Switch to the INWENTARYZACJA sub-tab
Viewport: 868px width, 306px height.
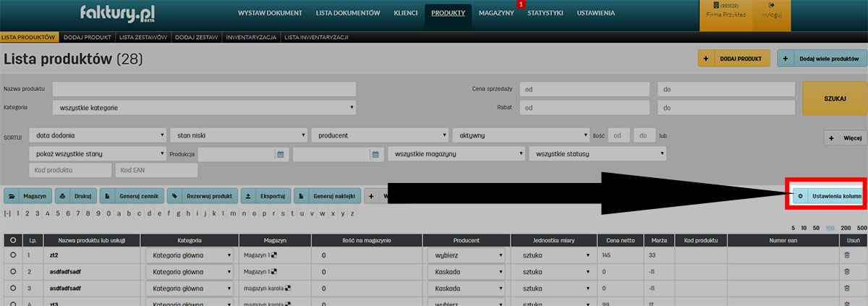click(x=251, y=36)
